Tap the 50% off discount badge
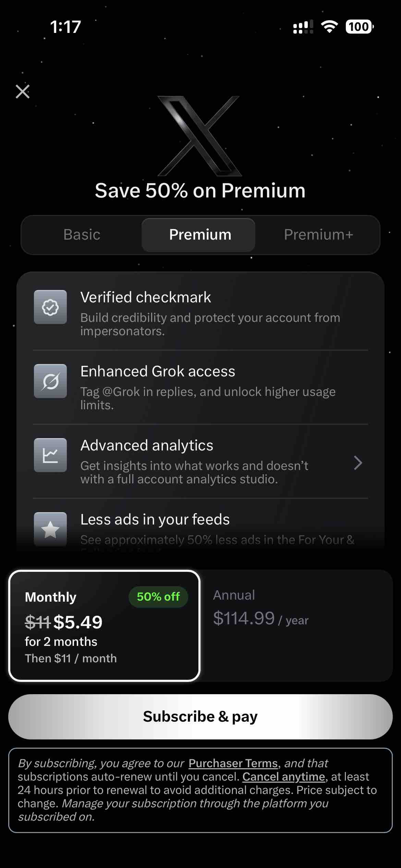The height and width of the screenshot is (868, 401). click(158, 597)
